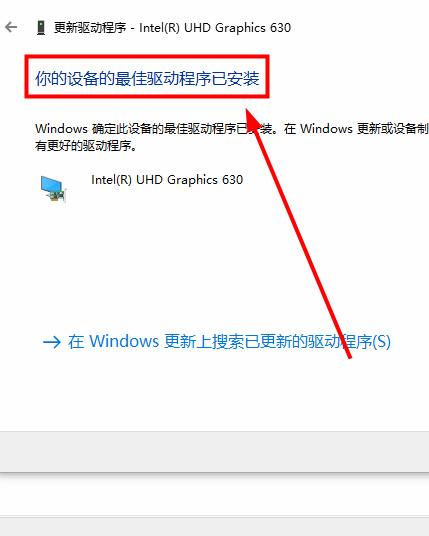This screenshot has height=536, width=429.
Task: Click the heading 你的设备的最佳驱动程序已安装
Action: (147, 78)
